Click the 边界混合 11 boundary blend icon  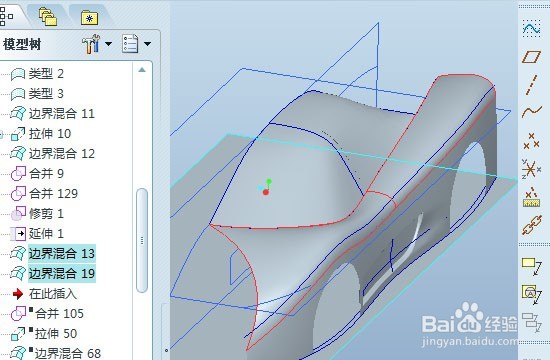pos(18,114)
